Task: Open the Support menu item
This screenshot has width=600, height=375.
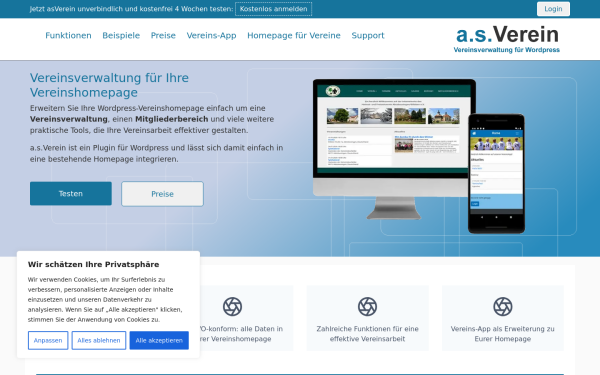Action: pyautogui.click(x=368, y=36)
